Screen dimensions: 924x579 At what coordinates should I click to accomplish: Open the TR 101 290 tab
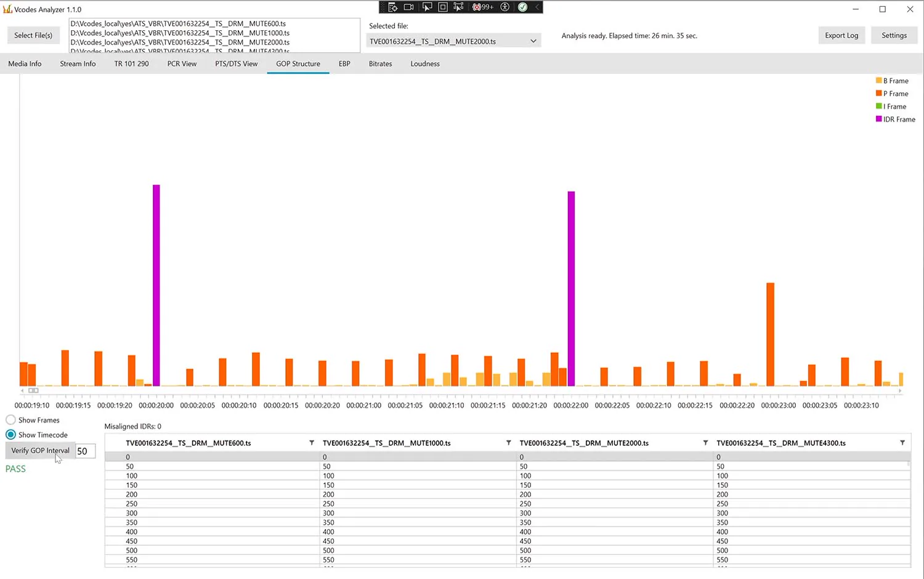click(131, 63)
